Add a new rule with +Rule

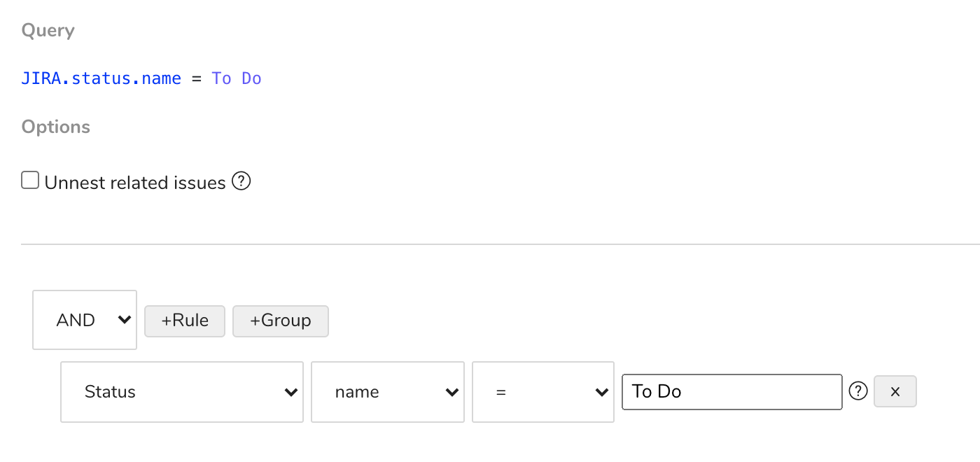[x=185, y=321]
